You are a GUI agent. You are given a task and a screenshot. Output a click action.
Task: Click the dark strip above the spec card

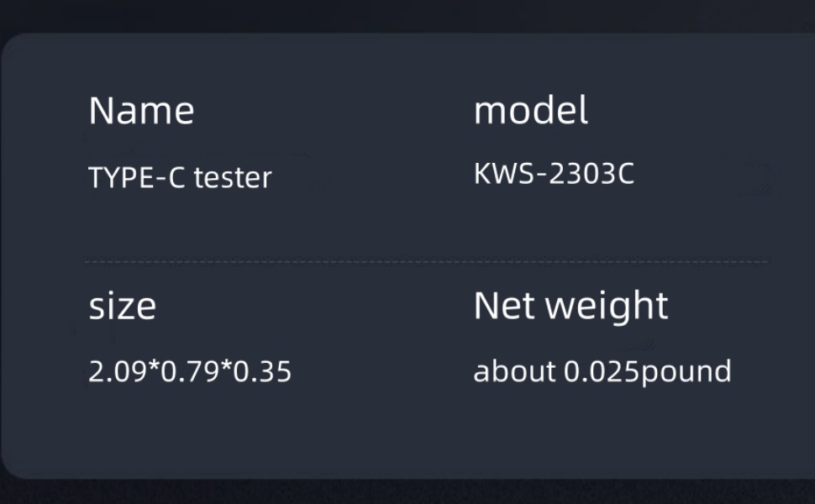click(407, 15)
